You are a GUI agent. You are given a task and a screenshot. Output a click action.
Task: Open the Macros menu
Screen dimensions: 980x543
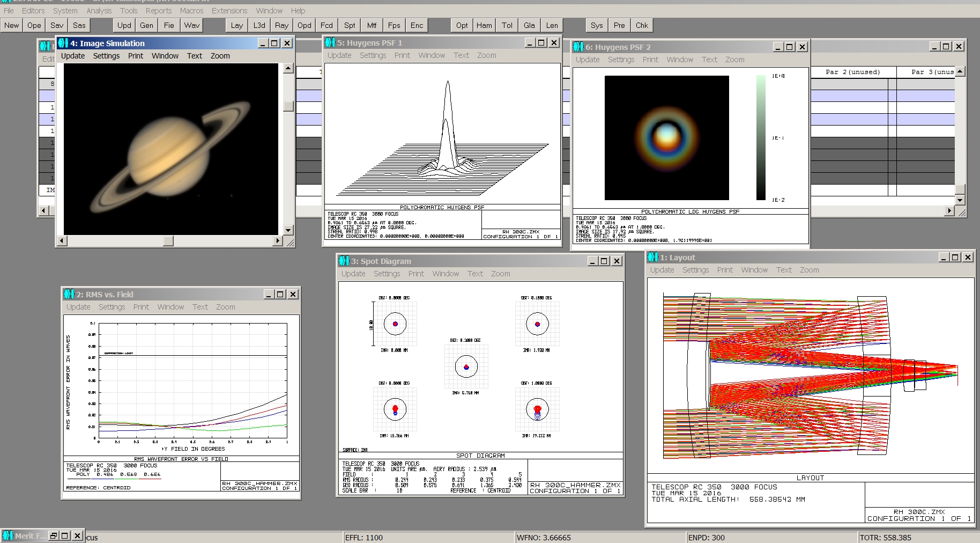coord(192,11)
